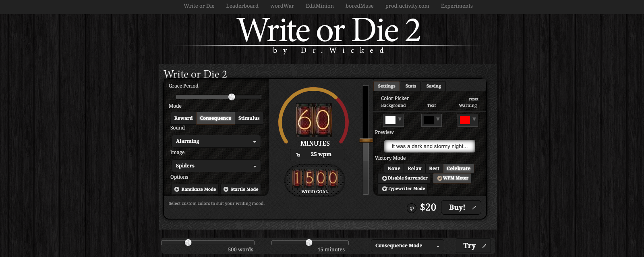Image resolution: width=644 pixels, height=257 pixels.
Task: Click the 1500 word goal nixie display
Action: click(x=315, y=178)
